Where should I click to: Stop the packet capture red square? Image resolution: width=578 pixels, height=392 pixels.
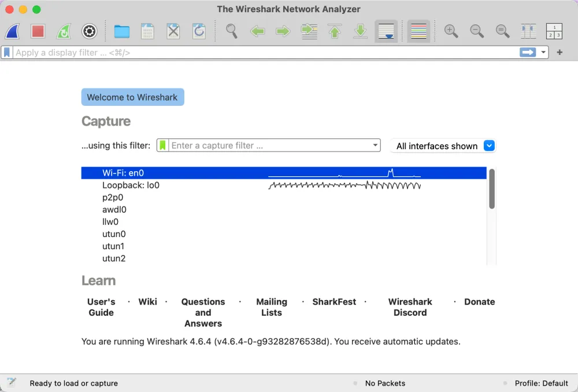coord(38,31)
